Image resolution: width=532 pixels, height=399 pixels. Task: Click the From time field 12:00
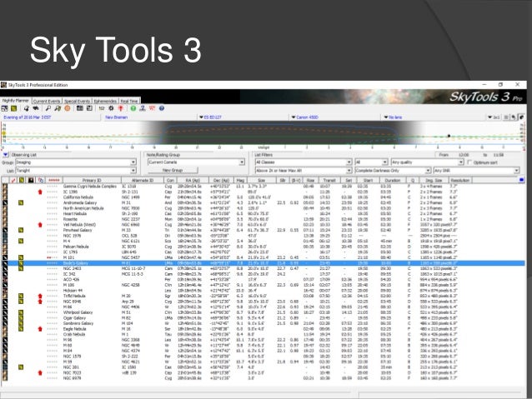pyautogui.click(x=464, y=155)
